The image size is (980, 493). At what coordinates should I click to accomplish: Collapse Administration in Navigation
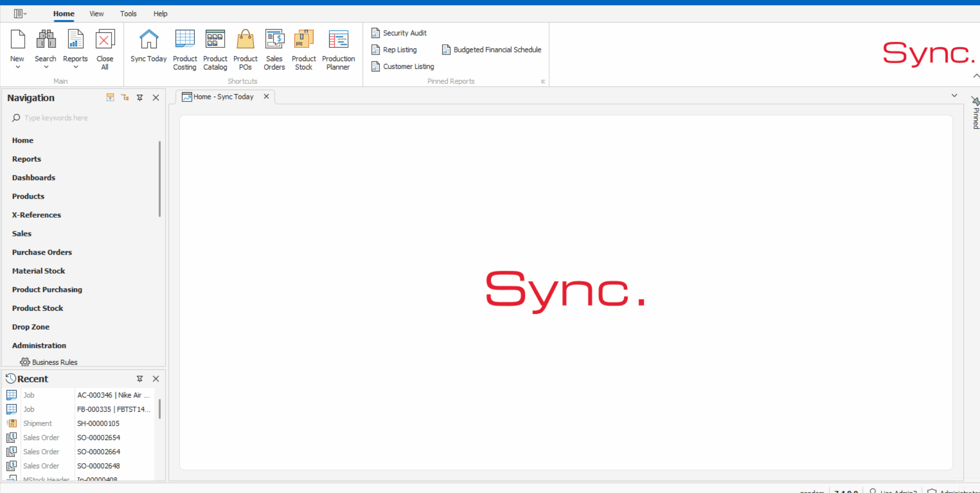click(x=39, y=346)
